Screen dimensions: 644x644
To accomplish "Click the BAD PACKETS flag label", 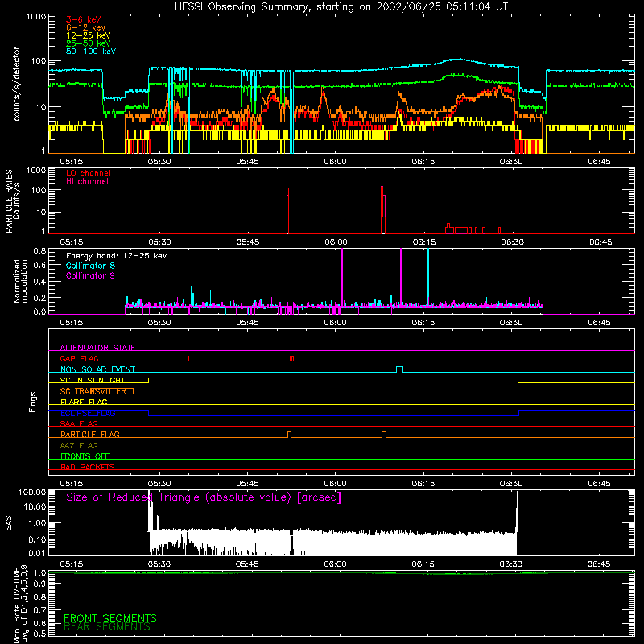I will [x=88, y=467].
